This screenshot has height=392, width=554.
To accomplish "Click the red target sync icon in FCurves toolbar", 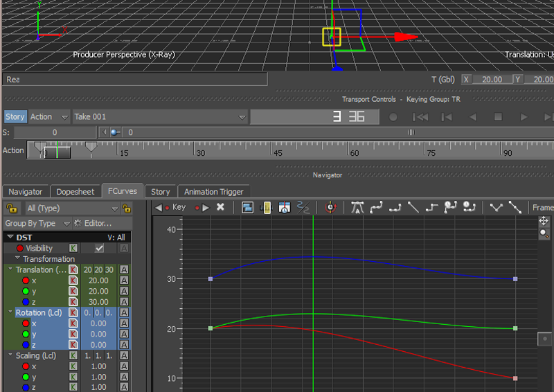I will (x=330, y=207).
